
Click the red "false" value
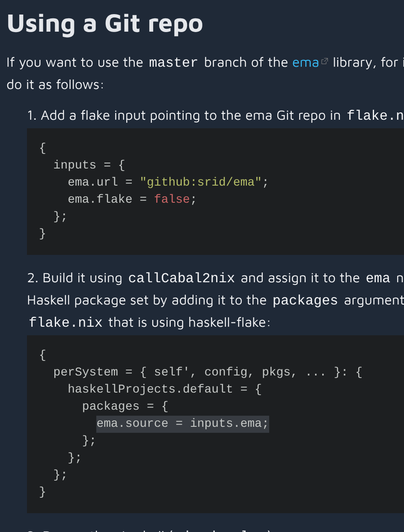click(x=172, y=199)
